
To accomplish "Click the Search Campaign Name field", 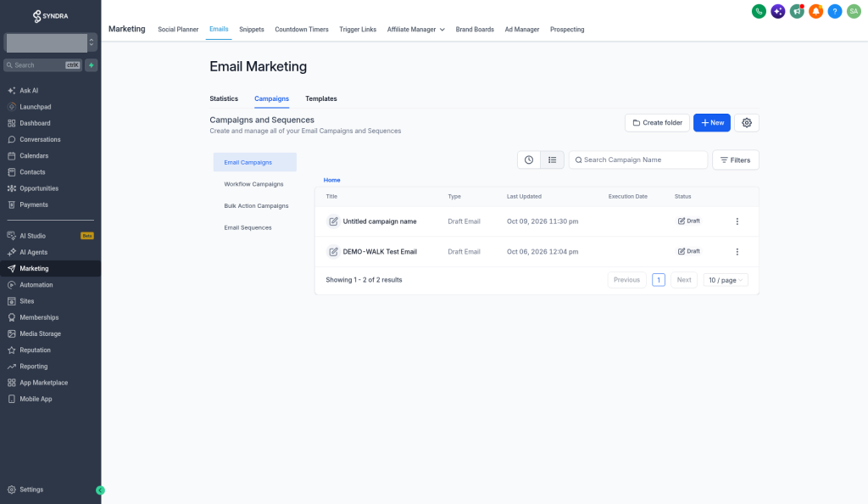I will click(x=637, y=160).
